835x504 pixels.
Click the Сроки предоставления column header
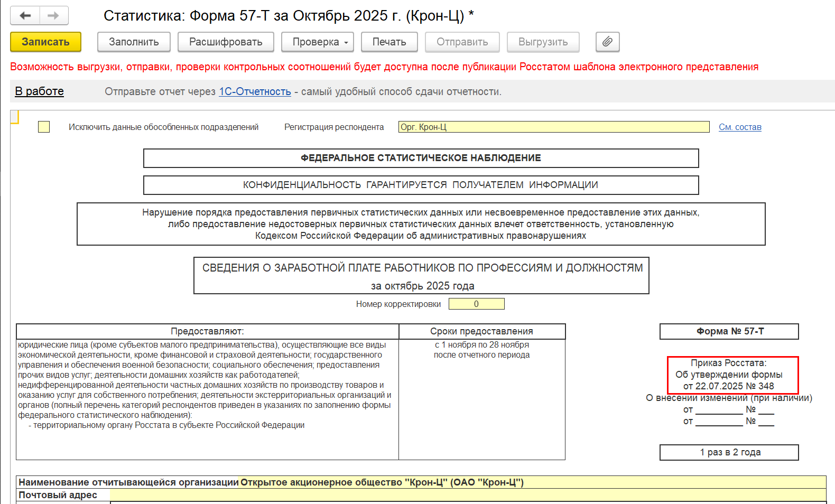click(x=481, y=331)
